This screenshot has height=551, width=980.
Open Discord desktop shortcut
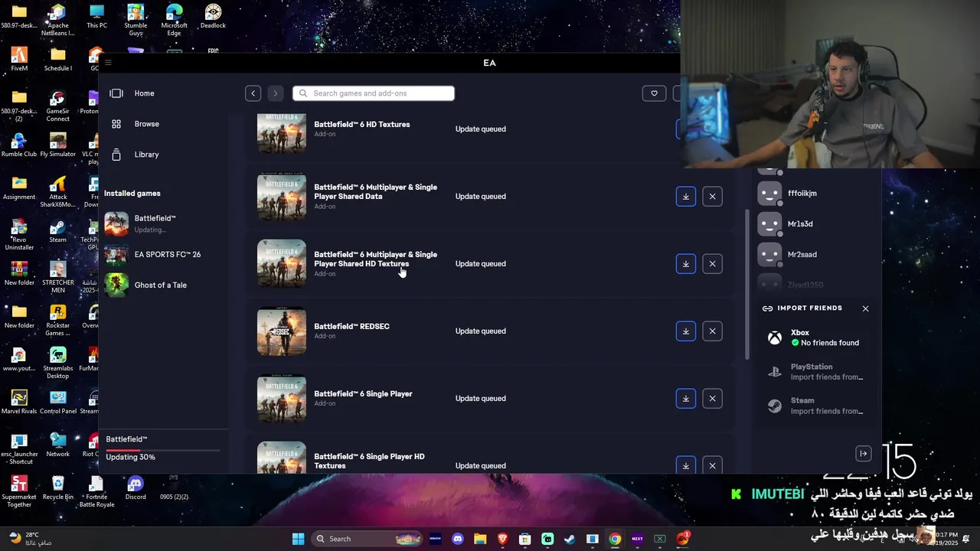(136, 488)
